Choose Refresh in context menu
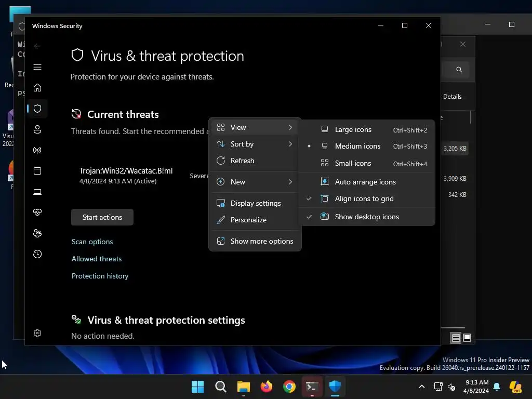The image size is (532, 399). [x=255, y=161]
